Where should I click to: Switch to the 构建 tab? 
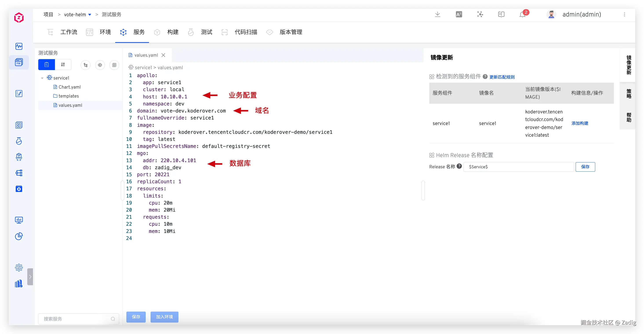pos(173,32)
